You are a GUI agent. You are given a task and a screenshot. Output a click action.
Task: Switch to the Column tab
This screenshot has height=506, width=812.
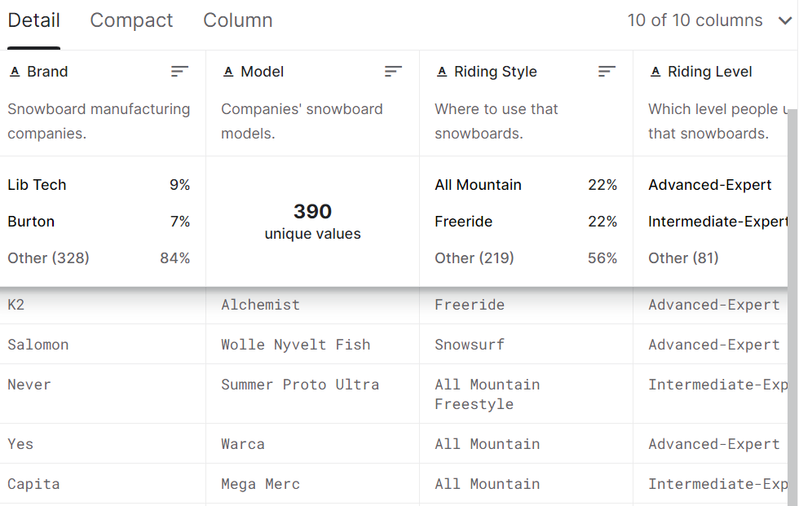237,20
